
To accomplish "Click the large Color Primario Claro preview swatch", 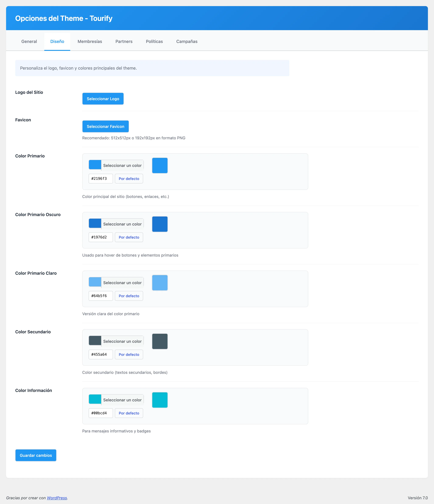I will coord(160,283).
